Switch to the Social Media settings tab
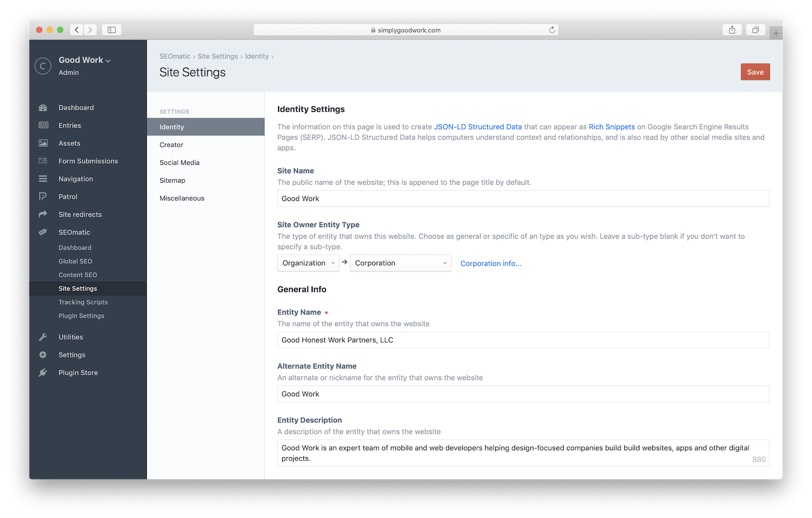 pos(180,163)
